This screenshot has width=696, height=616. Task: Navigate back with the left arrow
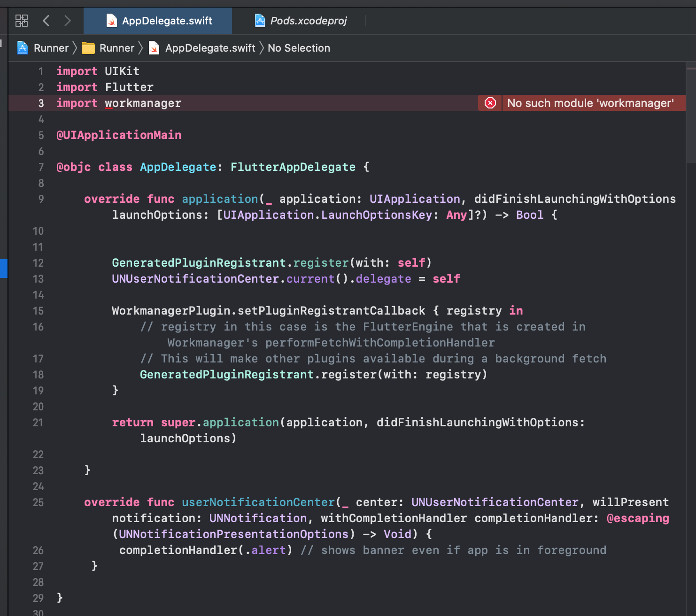point(46,21)
